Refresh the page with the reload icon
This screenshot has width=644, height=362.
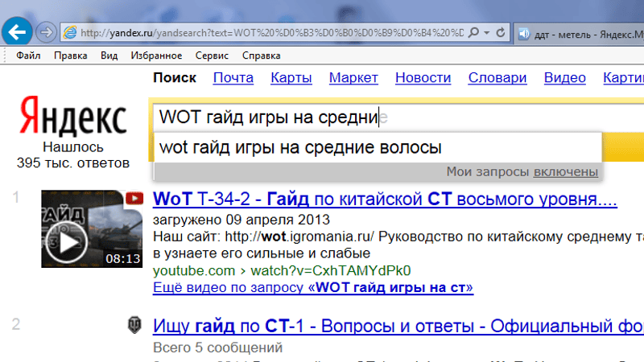point(500,32)
